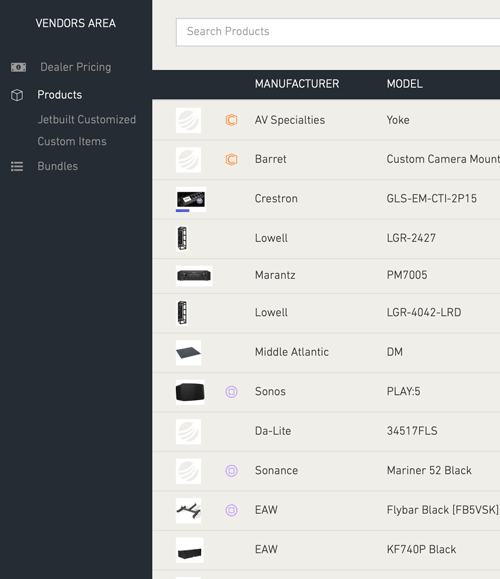This screenshot has height=579, width=500.
Task: Open Sonance Mariner placeholder image
Action: coord(188,471)
